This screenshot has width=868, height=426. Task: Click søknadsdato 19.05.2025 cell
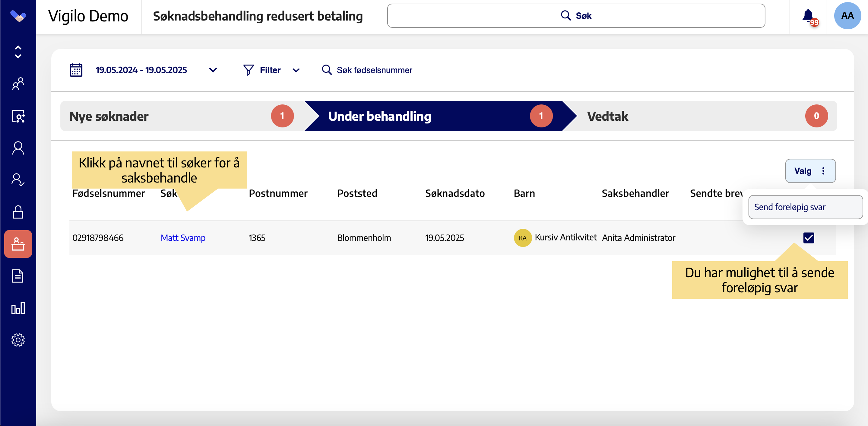pyautogui.click(x=445, y=238)
